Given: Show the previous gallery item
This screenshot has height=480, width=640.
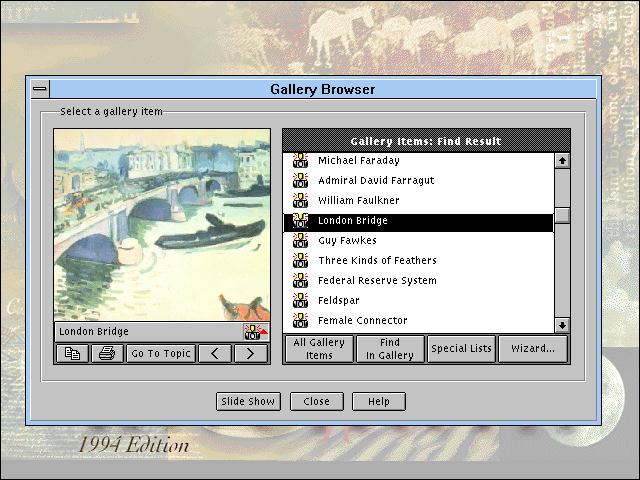Looking at the screenshot, I should coord(215,353).
